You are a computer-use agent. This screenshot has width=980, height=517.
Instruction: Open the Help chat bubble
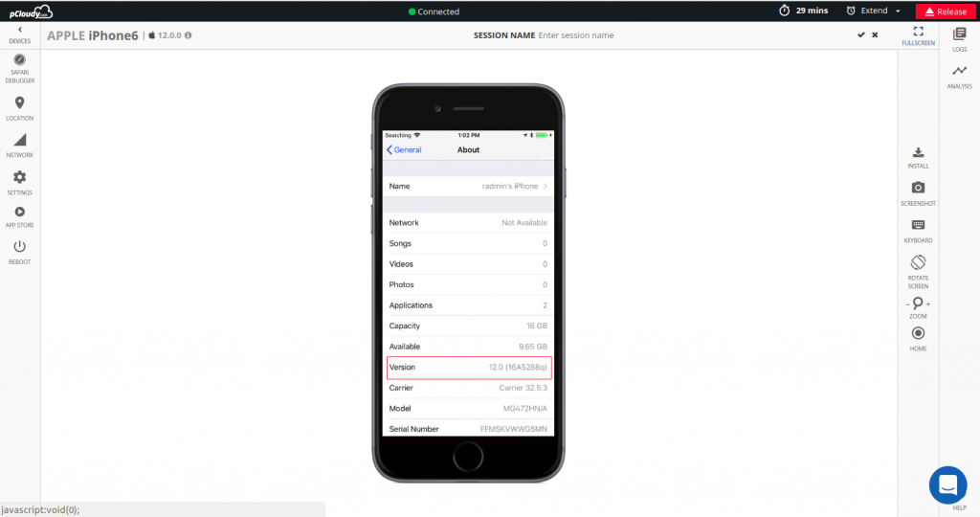click(947, 485)
